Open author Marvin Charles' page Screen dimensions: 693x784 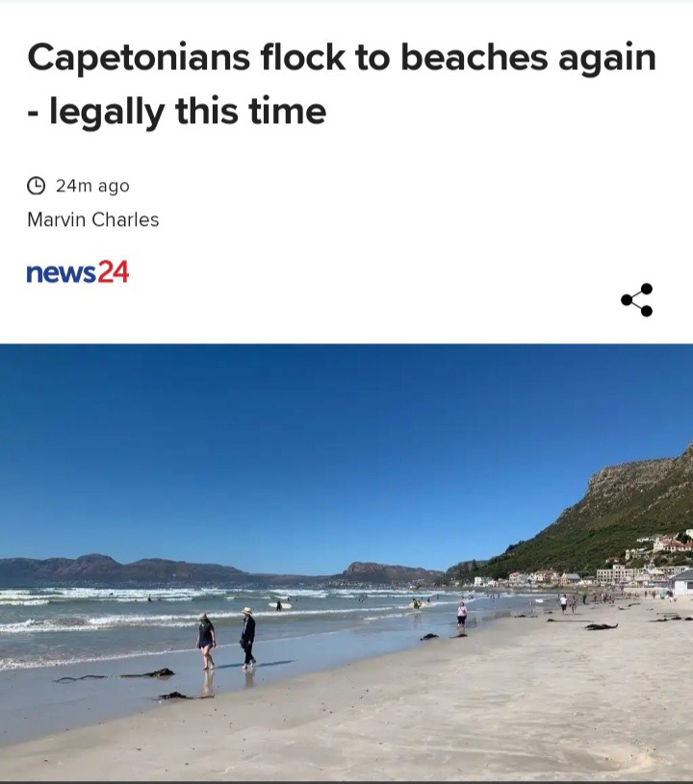click(93, 219)
